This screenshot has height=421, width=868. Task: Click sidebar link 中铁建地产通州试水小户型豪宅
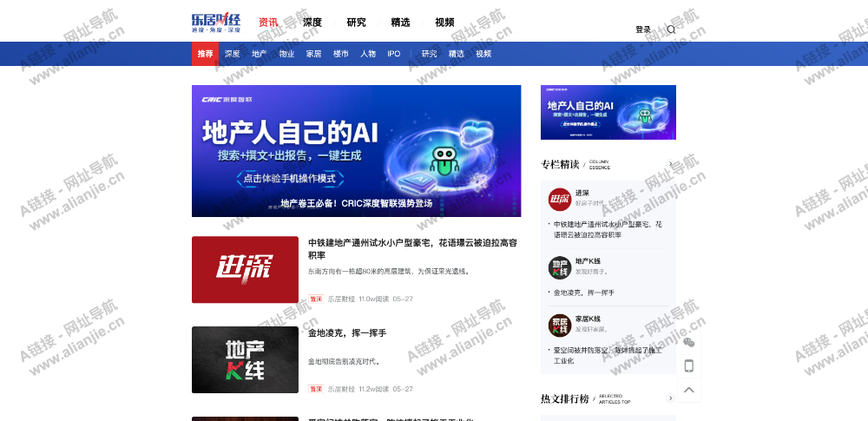click(608, 230)
